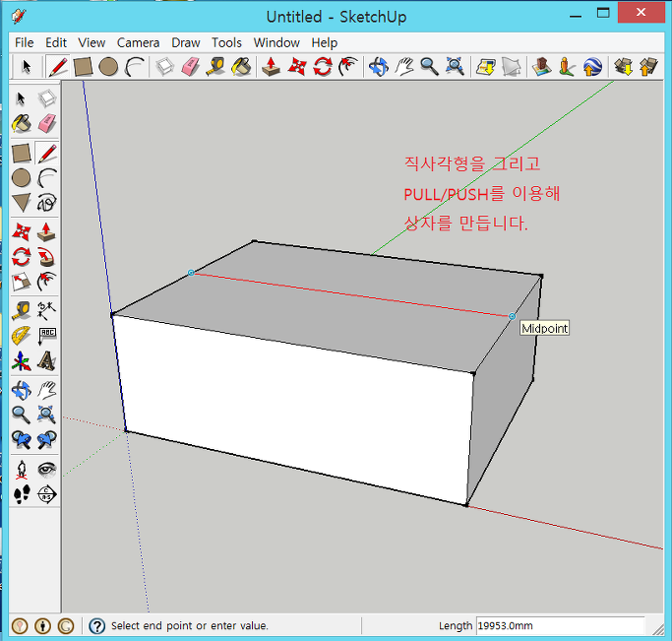Open the Draw menu
The width and height of the screenshot is (672, 641).
coord(186,43)
